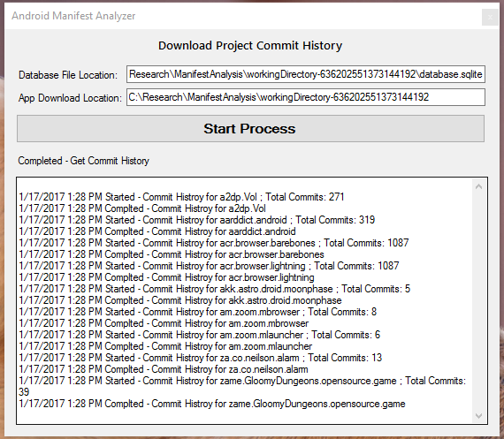Click the a2dp.Vol Started log line
The image size is (504, 439).
point(181,197)
